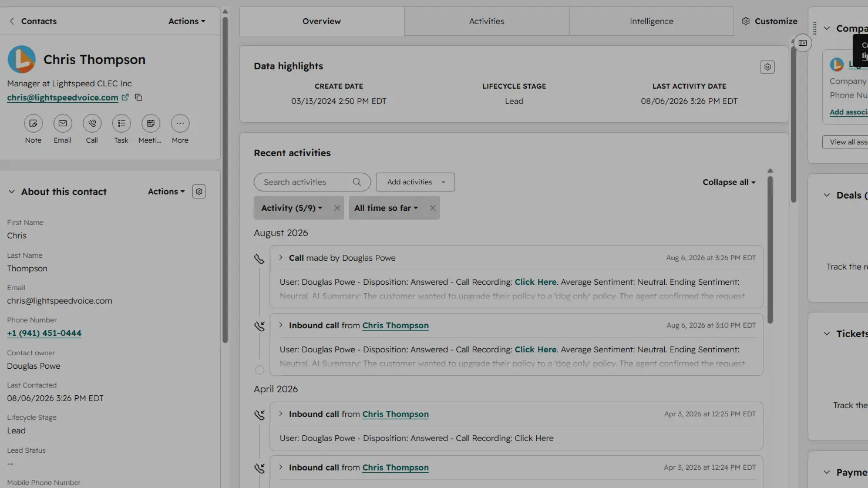
Task: Open the Activity (5/9) filter dropdown
Action: tap(292, 208)
